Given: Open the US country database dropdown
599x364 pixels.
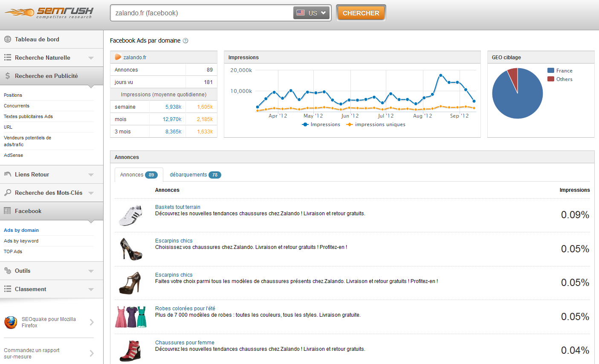Looking at the screenshot, I should pos(312,13).
